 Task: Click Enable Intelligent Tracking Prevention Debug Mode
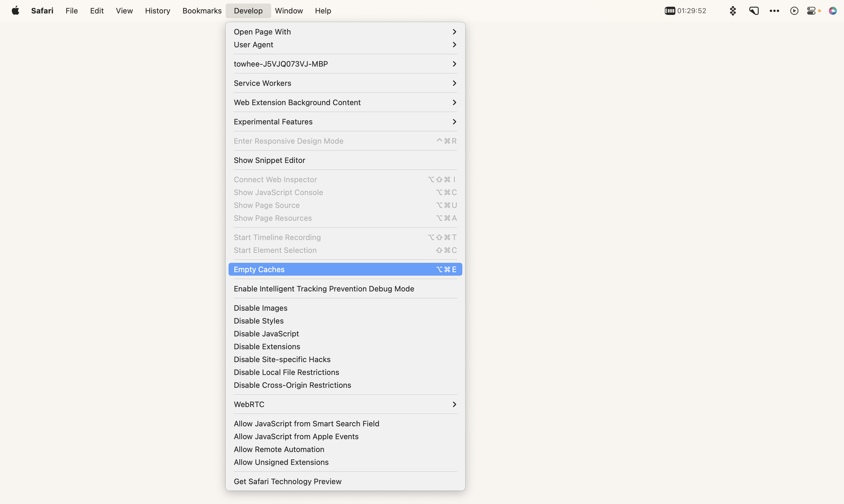coord(324,289)
